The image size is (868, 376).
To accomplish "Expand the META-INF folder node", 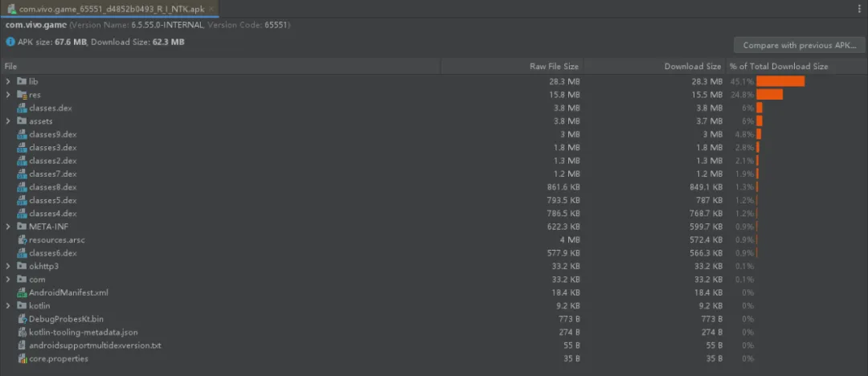I will 8,227.
